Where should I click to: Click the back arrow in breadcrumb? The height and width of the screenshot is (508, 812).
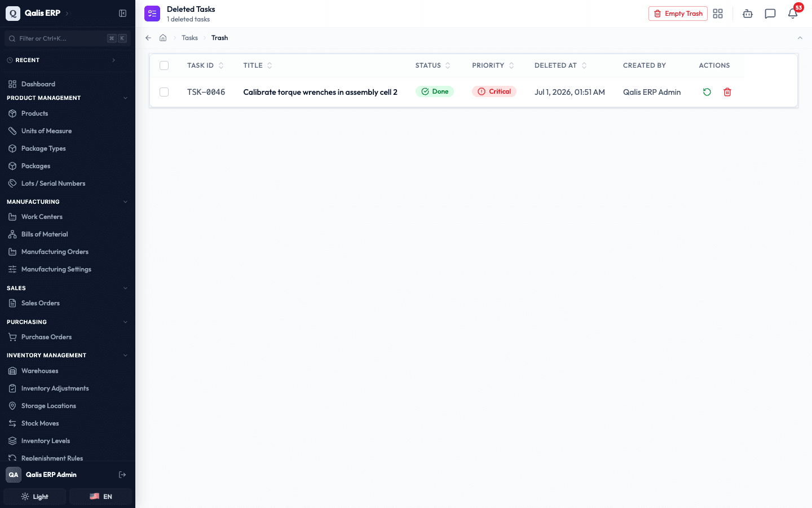click(x=148, y=38)
